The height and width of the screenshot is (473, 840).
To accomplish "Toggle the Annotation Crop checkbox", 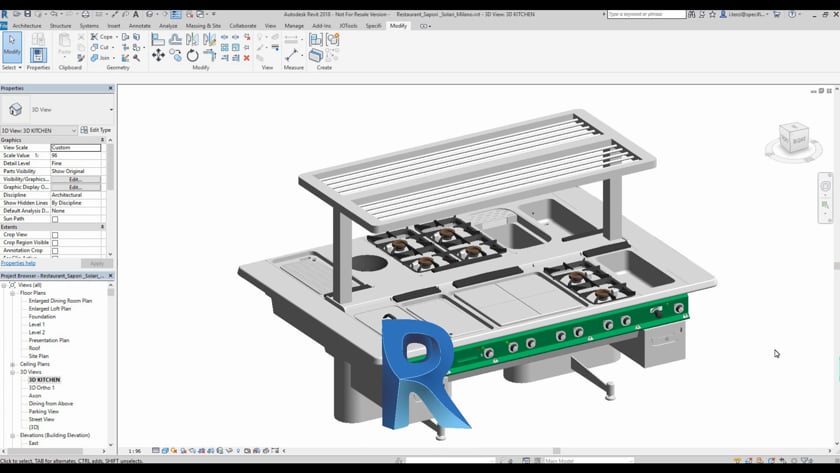I will pyautogui.click(x=55, y=251).
